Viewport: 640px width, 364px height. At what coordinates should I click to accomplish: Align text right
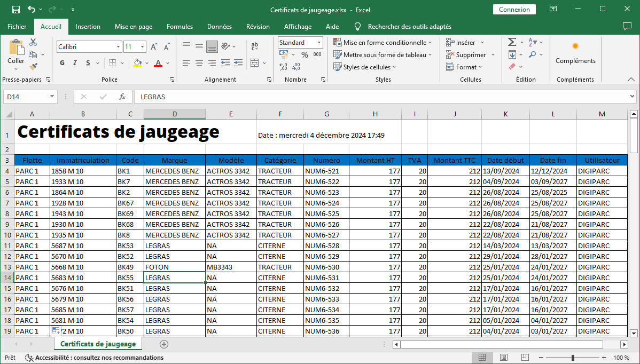point(212,63)
